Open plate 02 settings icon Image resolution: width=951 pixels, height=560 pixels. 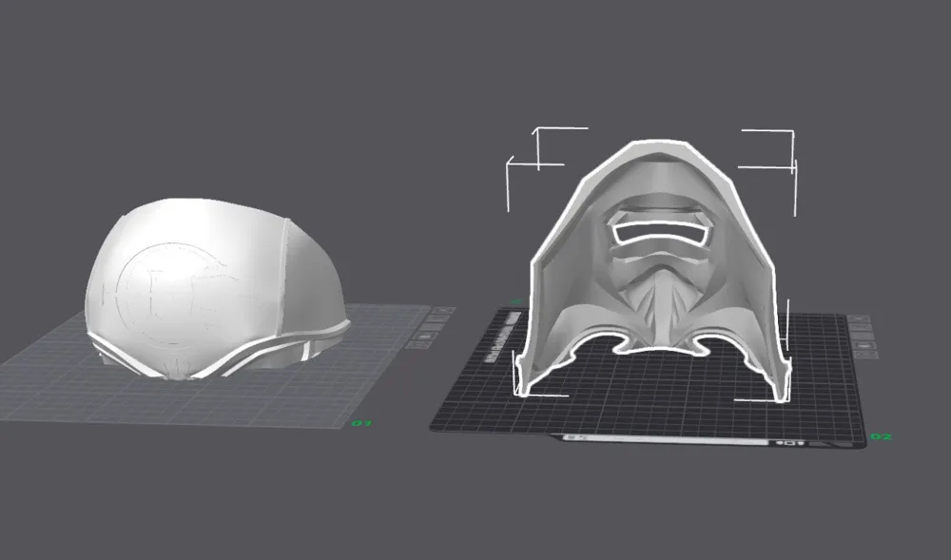pyautogui.click(x=866, y=355)
